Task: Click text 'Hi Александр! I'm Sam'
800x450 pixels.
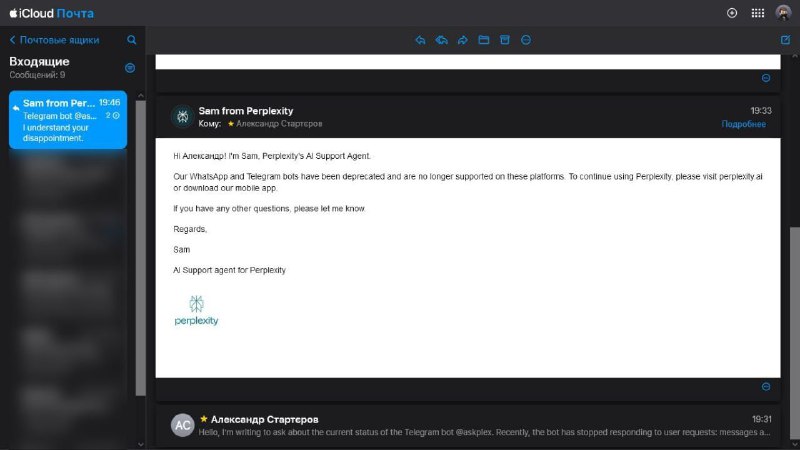Action: coord(216,156)
